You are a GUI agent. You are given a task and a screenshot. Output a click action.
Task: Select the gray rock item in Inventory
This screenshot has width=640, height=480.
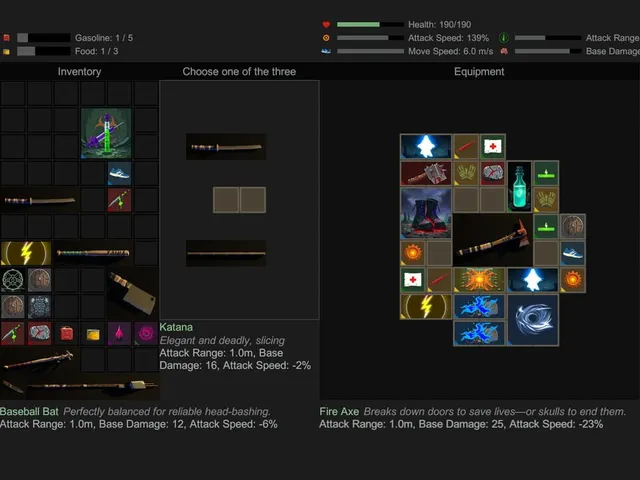(40, 333)
